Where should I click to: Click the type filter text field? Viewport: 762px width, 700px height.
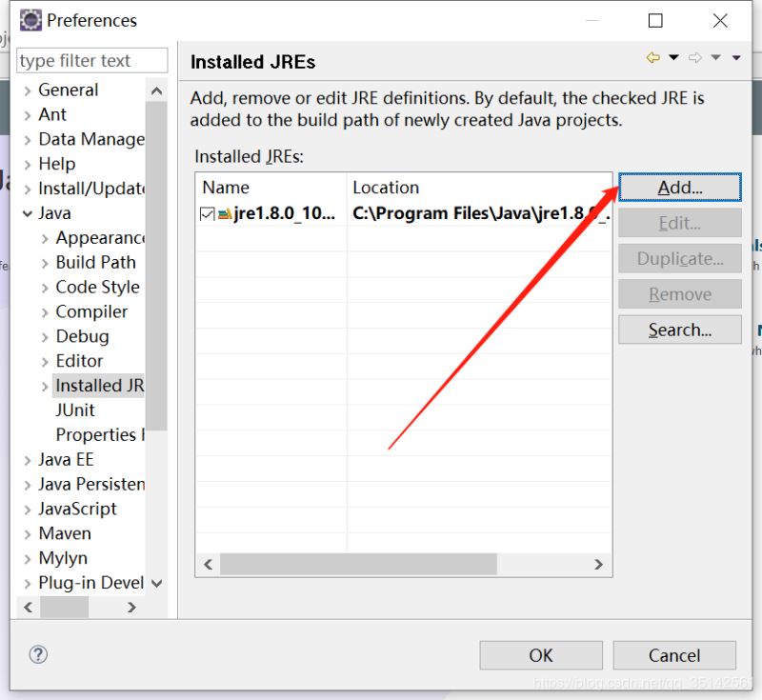tap(91, 60)
